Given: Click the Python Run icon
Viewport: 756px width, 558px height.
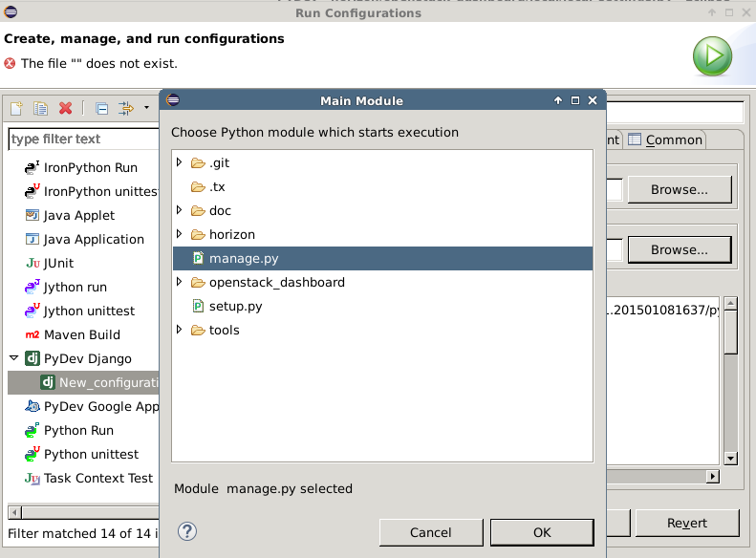Looking at the screenshot, I should pos(32,430).
